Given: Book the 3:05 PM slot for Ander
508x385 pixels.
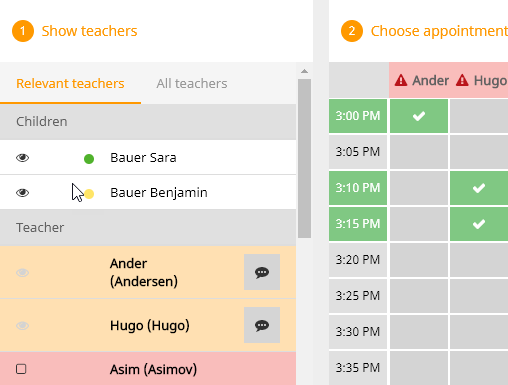Looking at the screenshot, I should [419, 152].
